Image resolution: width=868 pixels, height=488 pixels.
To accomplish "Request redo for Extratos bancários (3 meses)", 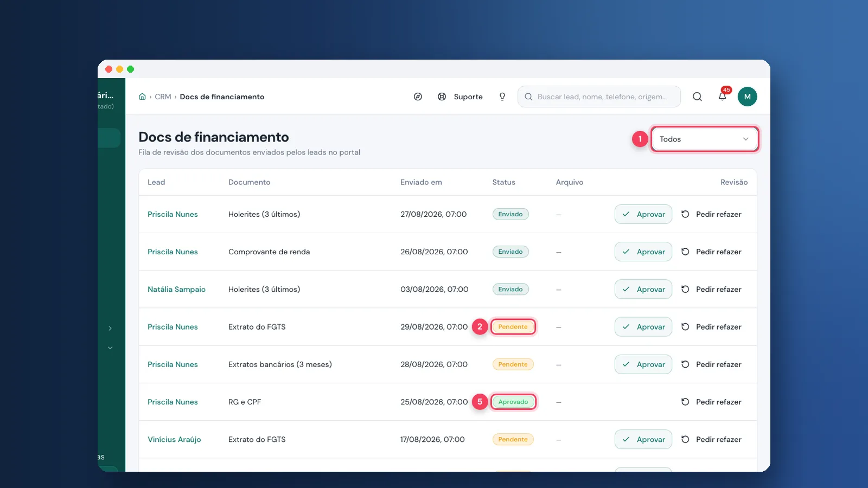I will point(711,364).
